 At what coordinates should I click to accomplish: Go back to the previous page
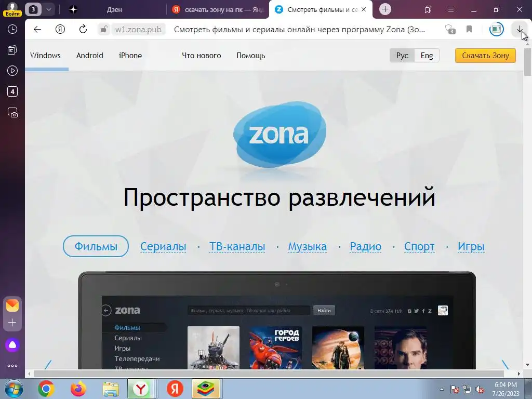click(37, 30)
